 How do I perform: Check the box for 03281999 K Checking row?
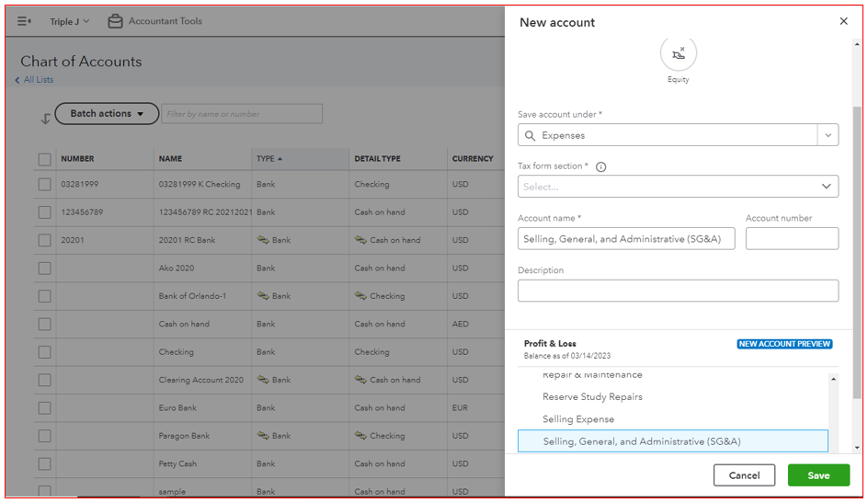click(x=44, y=185)
